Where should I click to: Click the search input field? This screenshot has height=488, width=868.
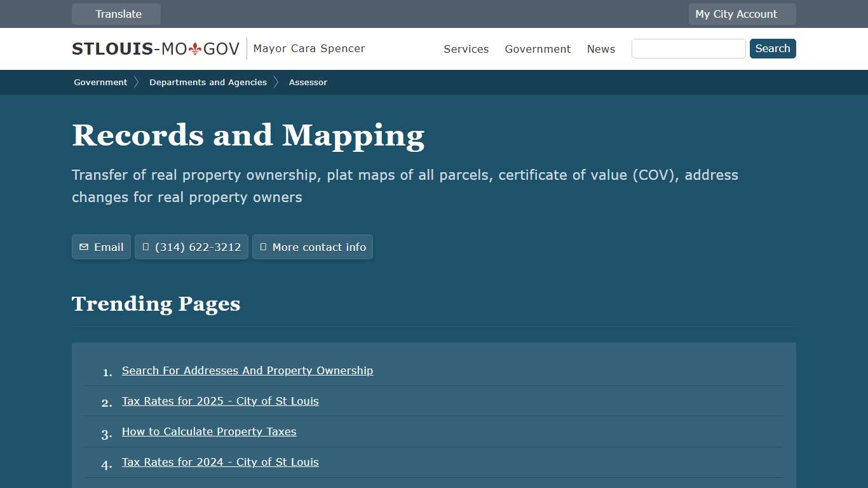[x=688, y=48]
